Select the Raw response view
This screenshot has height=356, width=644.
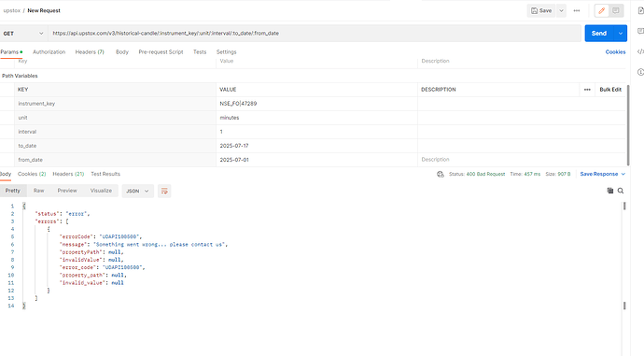click(38, 191)
